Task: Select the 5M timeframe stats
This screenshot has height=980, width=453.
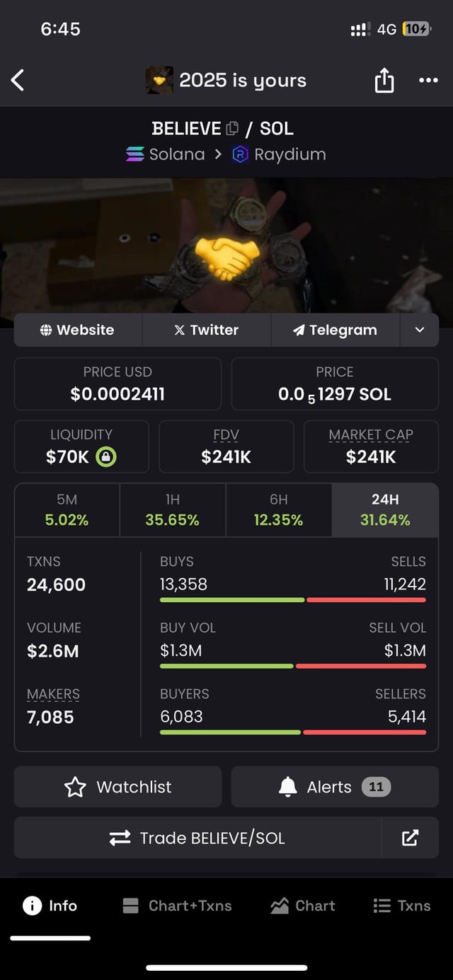Action: coord(67,510)
